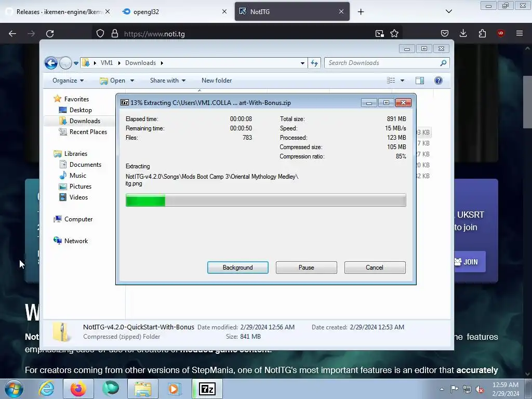
Task: Switch to Firefox in the taskbar
Action: point(78,389)
